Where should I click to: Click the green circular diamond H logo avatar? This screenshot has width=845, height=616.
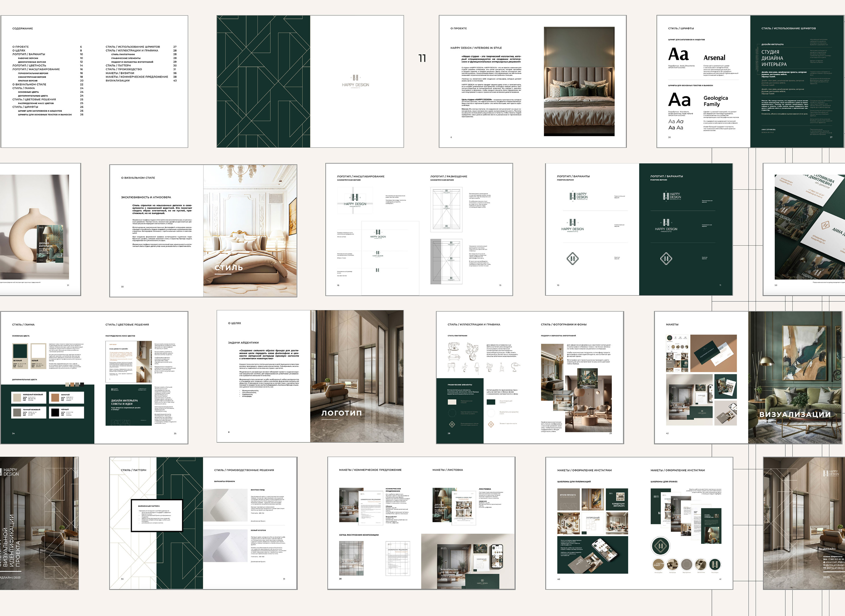point(660,547)
